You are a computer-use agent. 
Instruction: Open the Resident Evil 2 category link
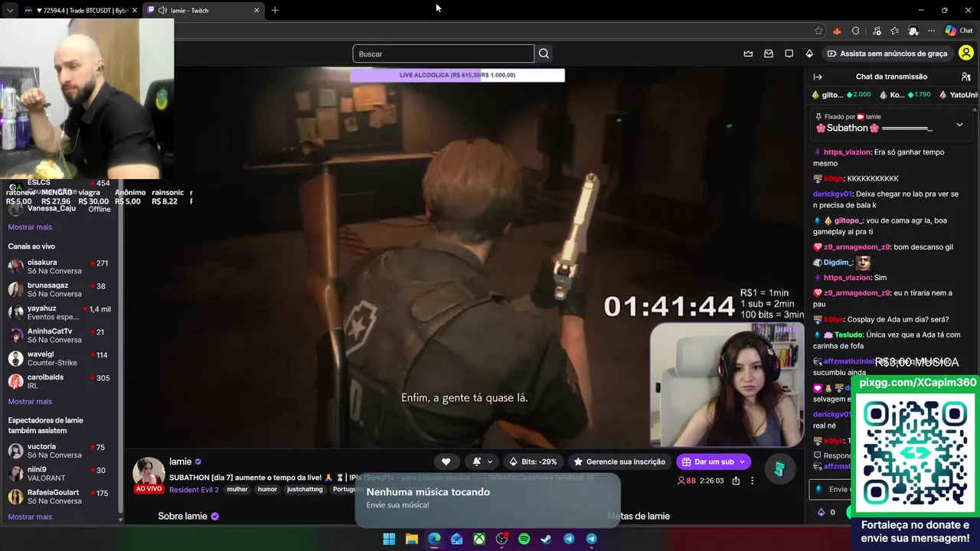click(x=194, y=490)
